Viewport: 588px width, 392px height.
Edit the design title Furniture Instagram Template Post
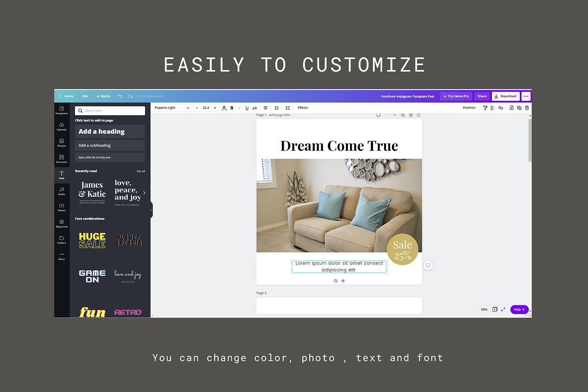(x=408, y=97)
